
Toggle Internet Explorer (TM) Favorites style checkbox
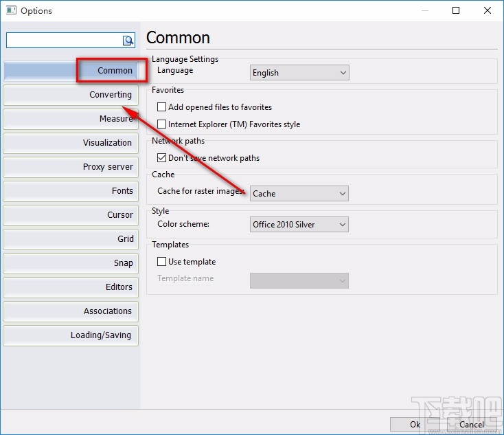tap(161, 124)
